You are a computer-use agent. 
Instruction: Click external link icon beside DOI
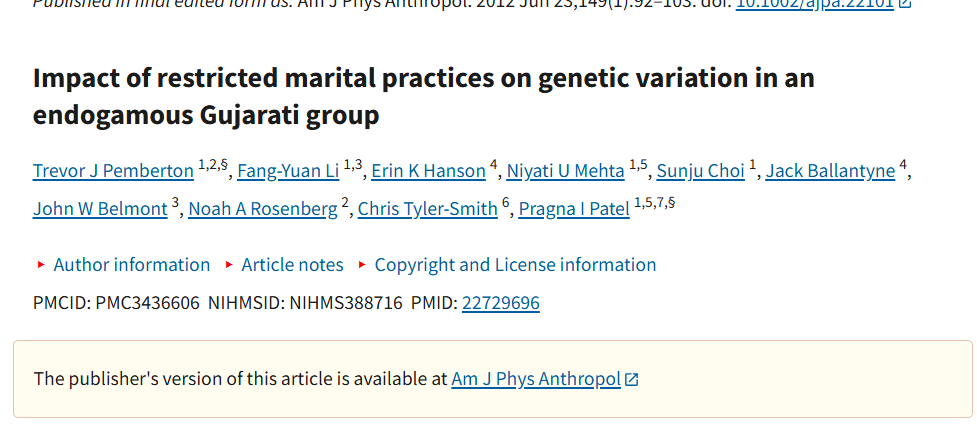point(904,4)
